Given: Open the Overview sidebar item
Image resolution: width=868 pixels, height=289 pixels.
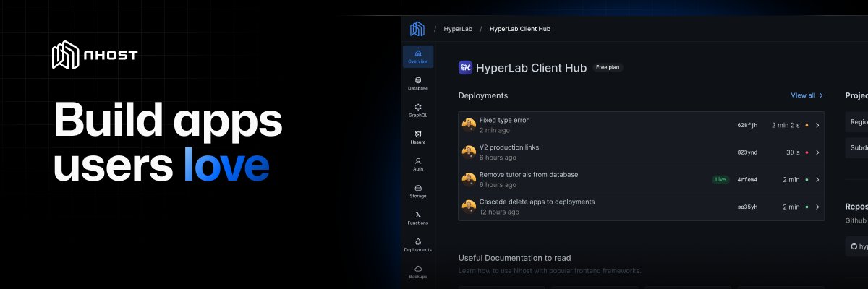Looking at the screenshot, I should (x=418, y=56).
